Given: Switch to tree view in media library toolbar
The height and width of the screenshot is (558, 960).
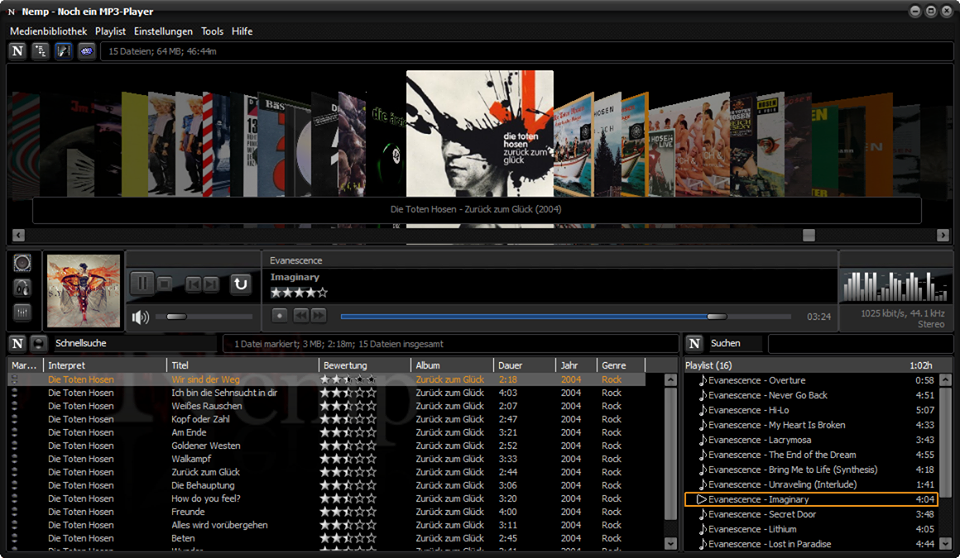Looking at the screenshot, I should (41, 50).
